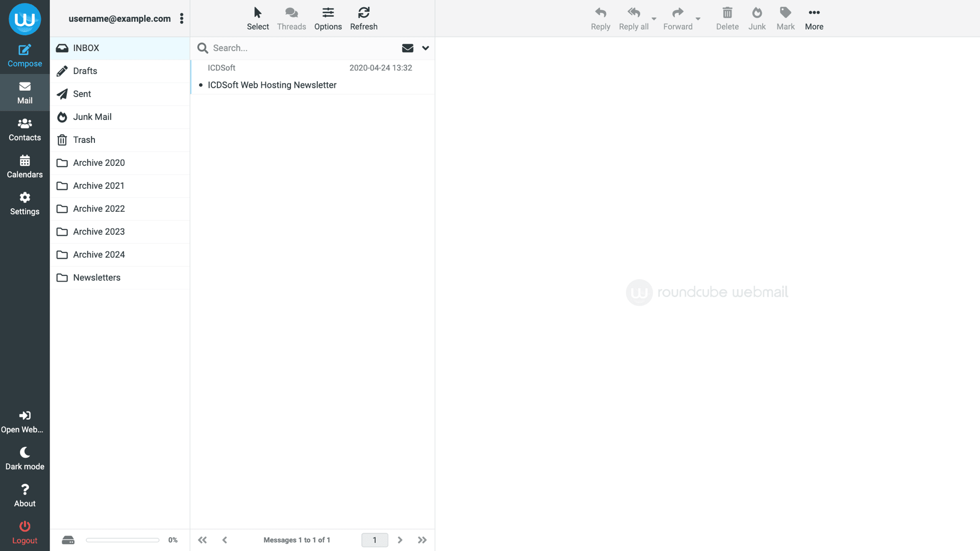Image resolution: width=980 pixels, height=551 pixels.
Task: Click the Open Webmail sidebar icon
Action: pyautogui.click(x=24, y=421)
